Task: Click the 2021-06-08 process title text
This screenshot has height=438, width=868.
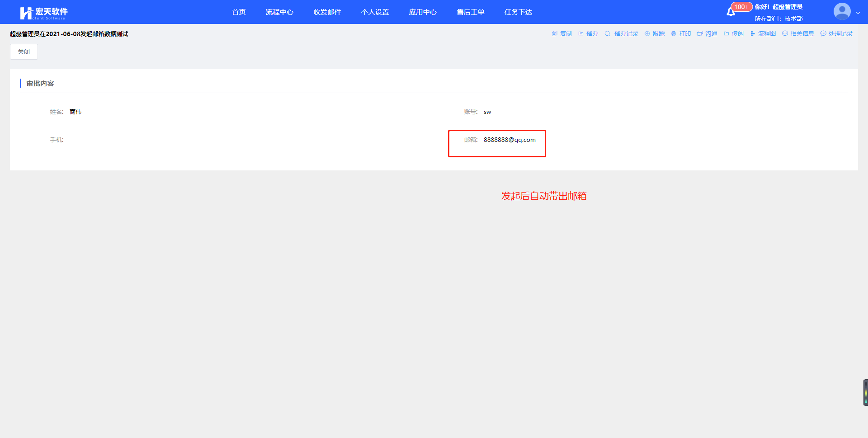Action: point(69,34)
